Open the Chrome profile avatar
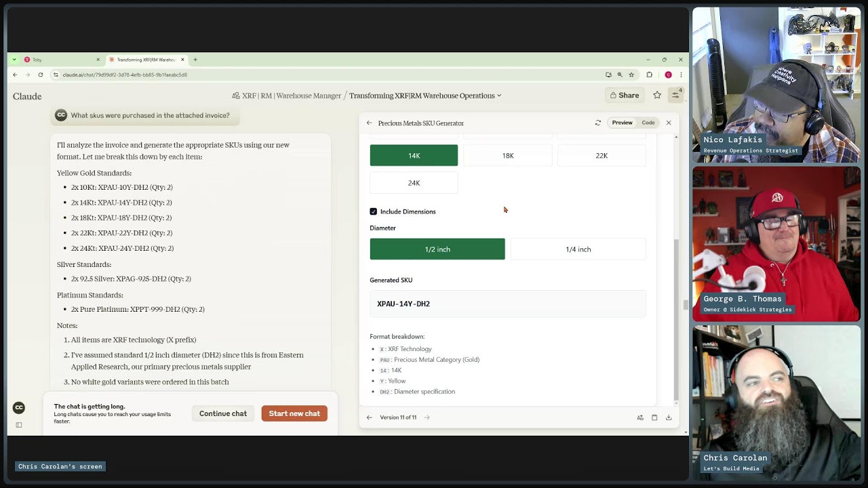The width and height of the screenshot is (868, 488). point(668,75)
